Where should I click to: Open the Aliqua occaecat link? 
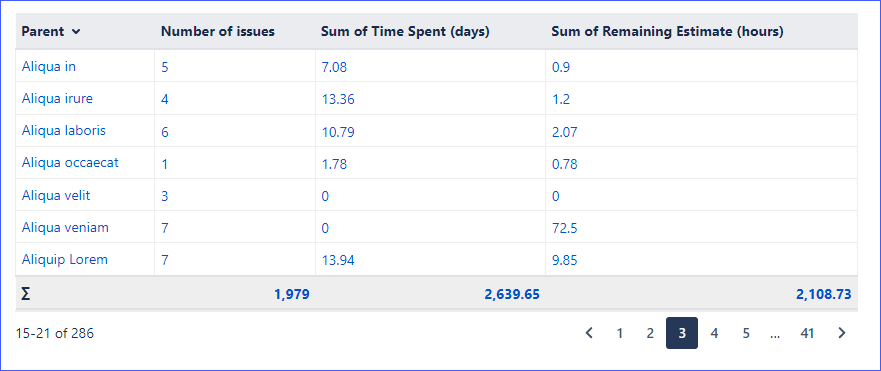pos(70,163)
